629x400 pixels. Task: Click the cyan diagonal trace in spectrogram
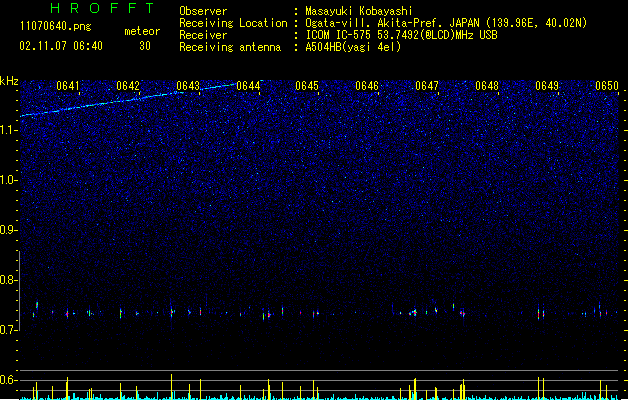click(x=128, y=99)
